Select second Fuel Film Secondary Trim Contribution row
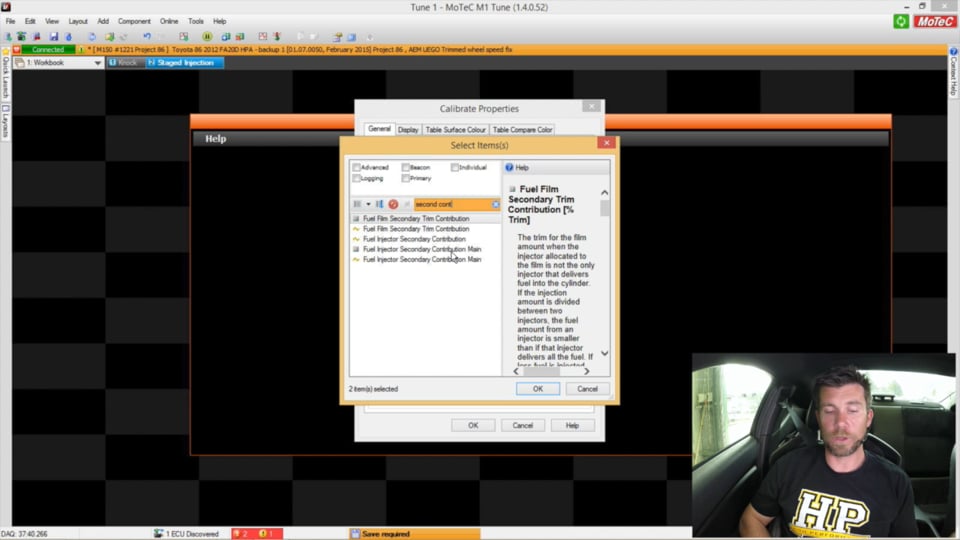Screen dimensions: 960x540 [x=425, y=229]
